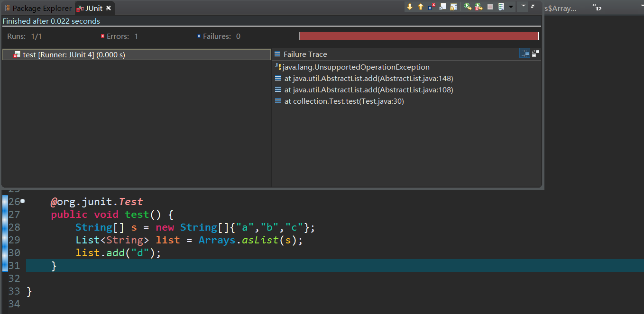
Task: Close the JUnit tab
Action: 109,8
